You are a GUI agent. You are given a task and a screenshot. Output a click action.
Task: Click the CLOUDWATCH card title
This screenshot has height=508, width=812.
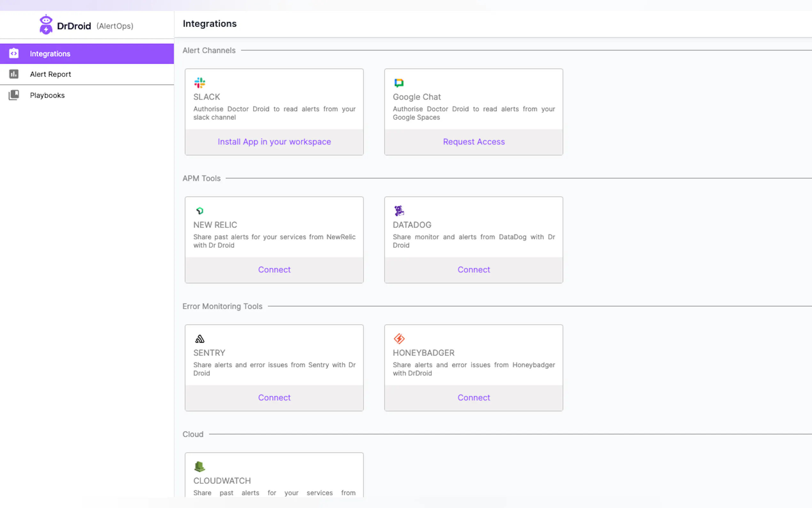[x=222, y=481]
